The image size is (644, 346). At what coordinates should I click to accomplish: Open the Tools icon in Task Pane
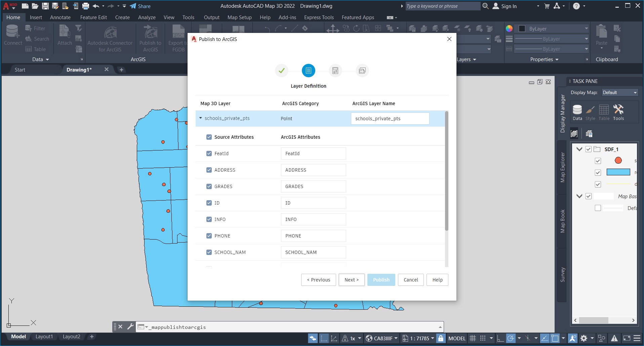pos(618,112)
